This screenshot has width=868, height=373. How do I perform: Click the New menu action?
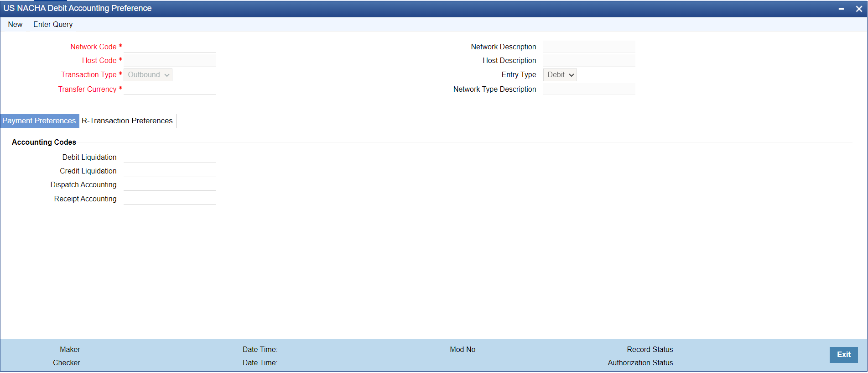15,24
